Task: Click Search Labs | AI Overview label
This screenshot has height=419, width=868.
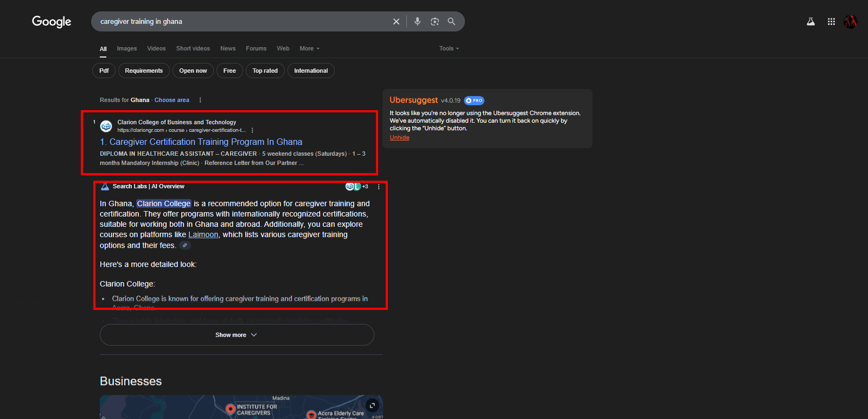Action: pos(149,187)
